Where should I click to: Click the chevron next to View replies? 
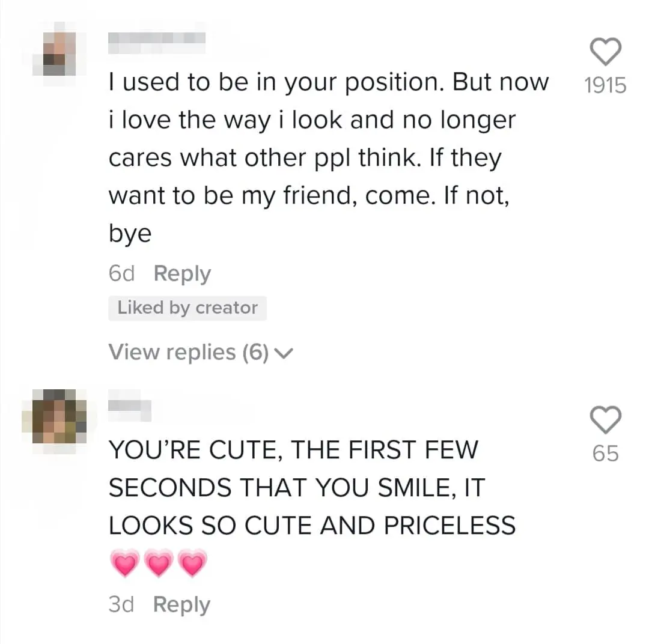(284, 353)
